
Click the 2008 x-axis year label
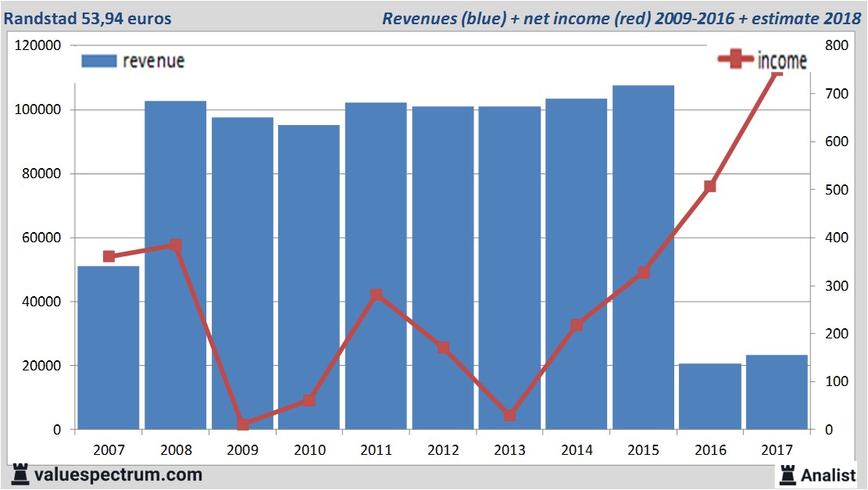coord(176,449)
